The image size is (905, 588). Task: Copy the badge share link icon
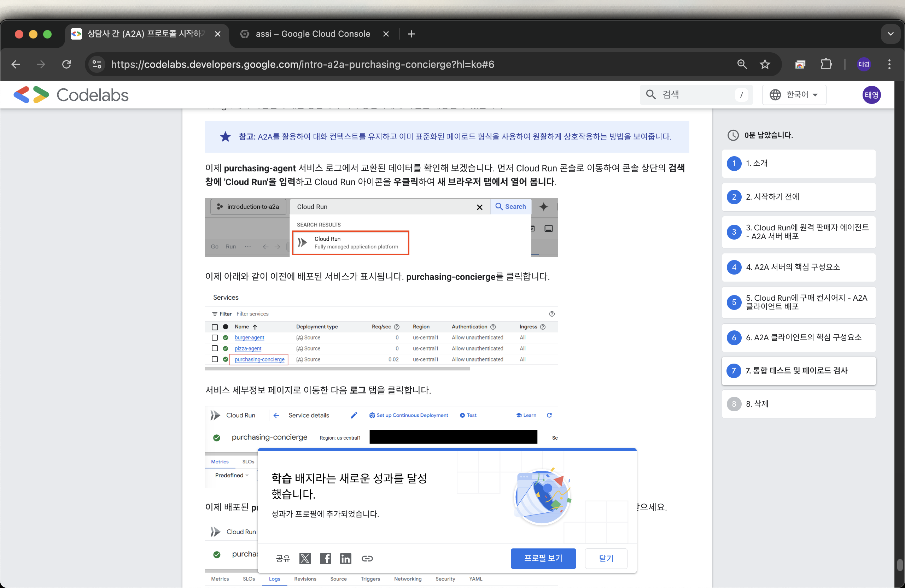(x=367, y=558)
